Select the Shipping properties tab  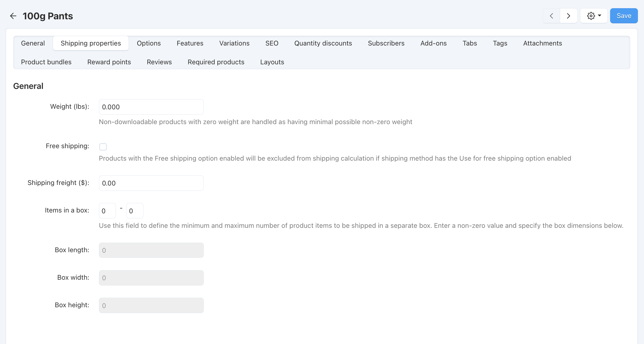coord(91,43)
